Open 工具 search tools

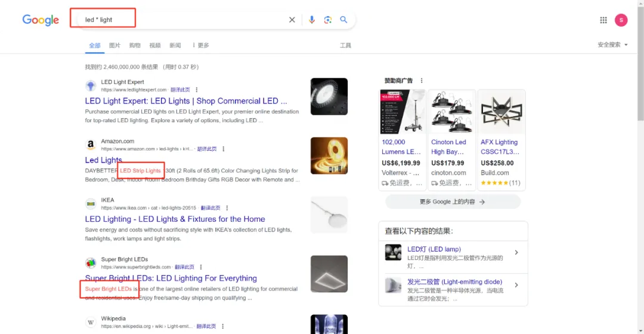tap(345, 45)
